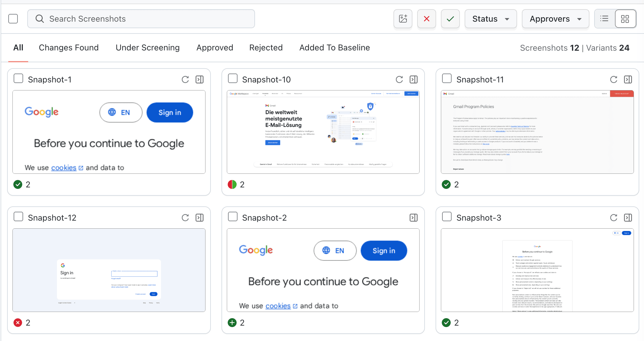Click the approved status badge on Snapshot-3
This screenshot has width=644, height=341.
point(447,322)
